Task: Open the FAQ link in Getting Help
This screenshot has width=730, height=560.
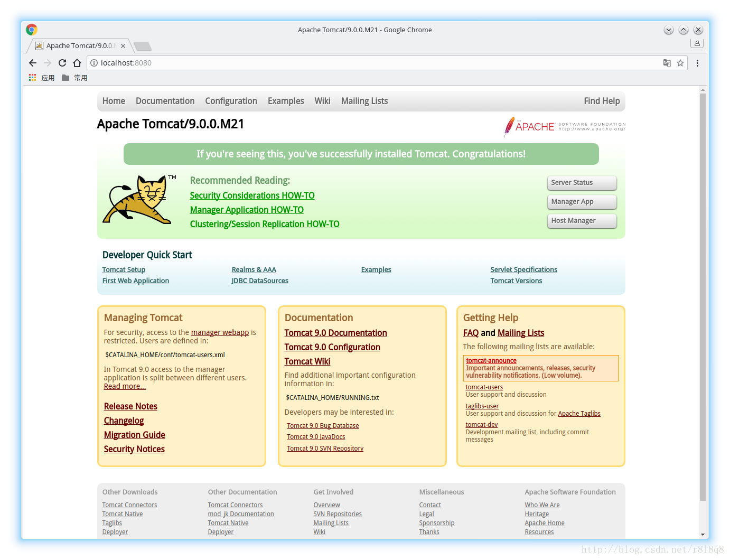Action: coord(471,333)
